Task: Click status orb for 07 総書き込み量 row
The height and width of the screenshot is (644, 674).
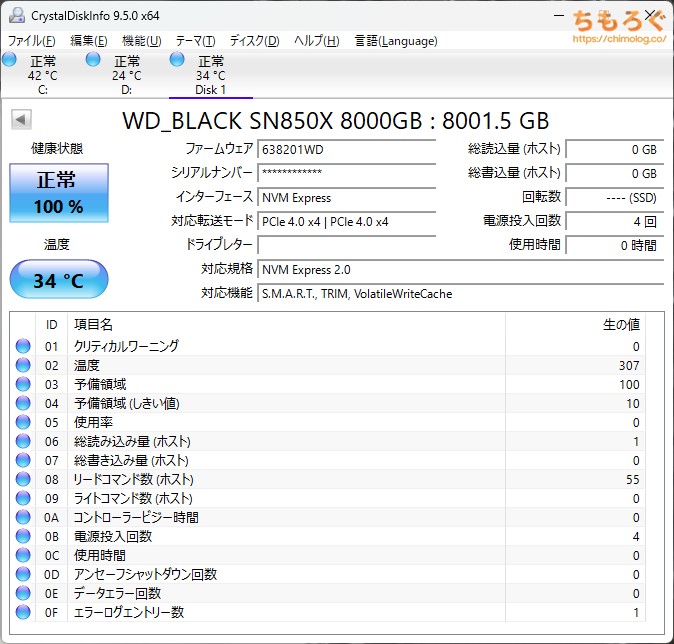Action: [x=23, y=460]
